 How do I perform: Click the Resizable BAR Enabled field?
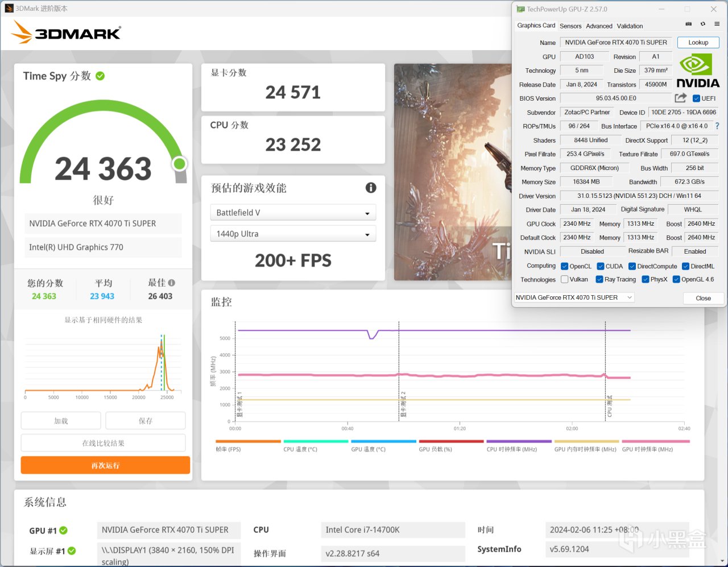pyautogui.click(x=695, y=251)
